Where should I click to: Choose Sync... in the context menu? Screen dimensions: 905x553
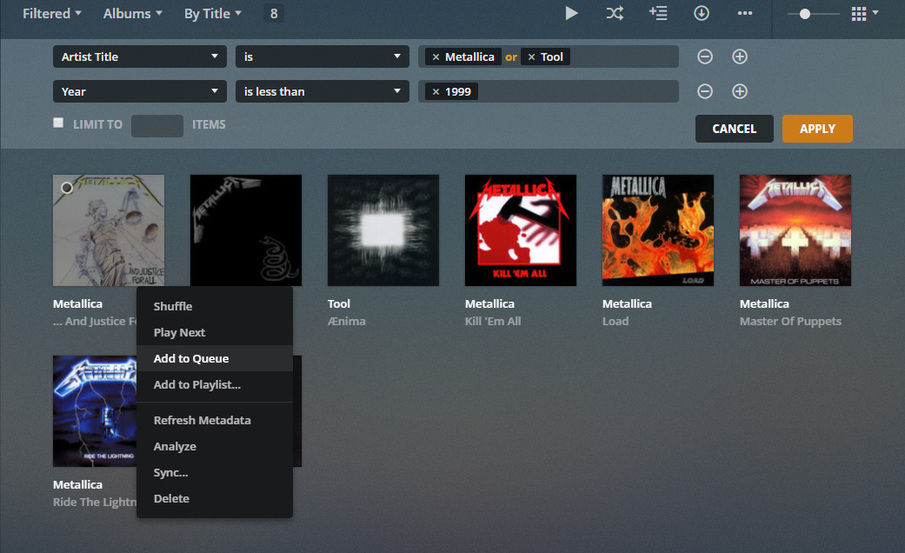215,472
